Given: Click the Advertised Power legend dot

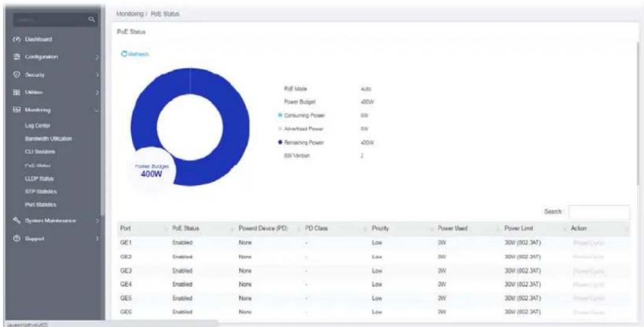Looking at the screenshot, I should (279, 129).
